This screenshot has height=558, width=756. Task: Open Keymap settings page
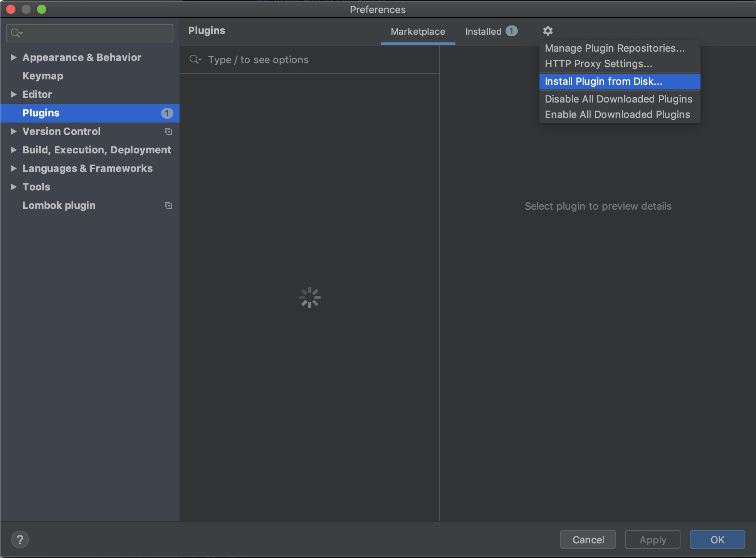pyautogui.click(x=43, y=76)
